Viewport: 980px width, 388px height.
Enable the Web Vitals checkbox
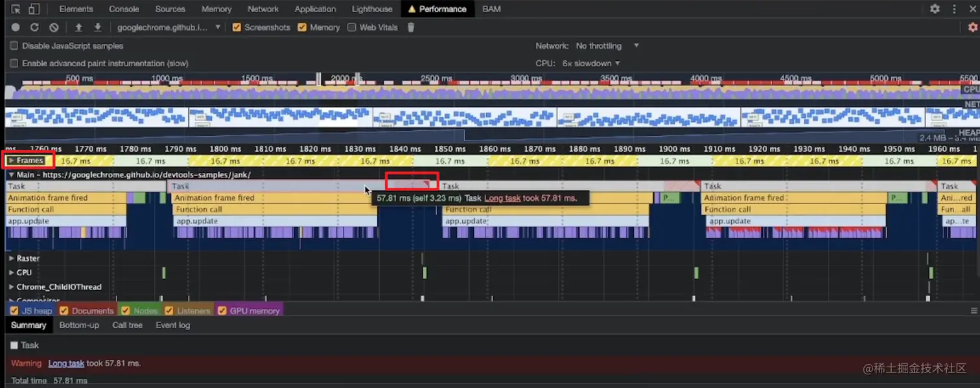[351, 27]
